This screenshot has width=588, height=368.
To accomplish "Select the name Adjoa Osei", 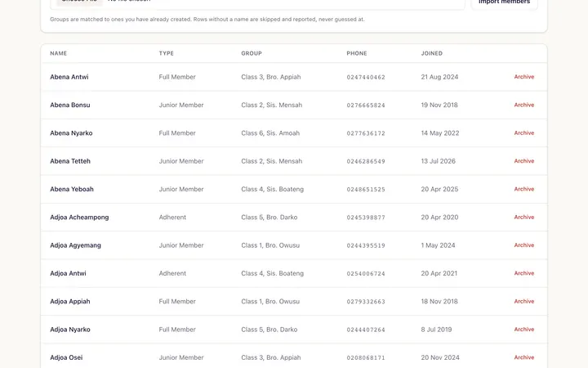I will tap(66, 357).
